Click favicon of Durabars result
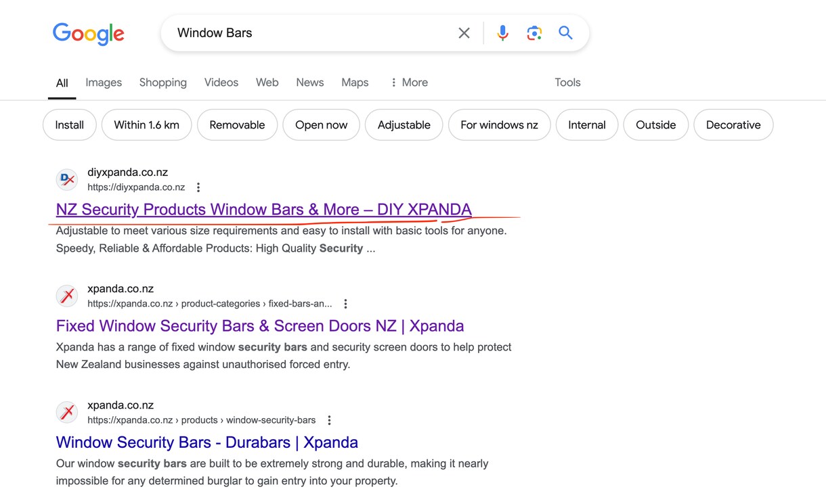Screen dimensions: 826x504 (67, 413)
